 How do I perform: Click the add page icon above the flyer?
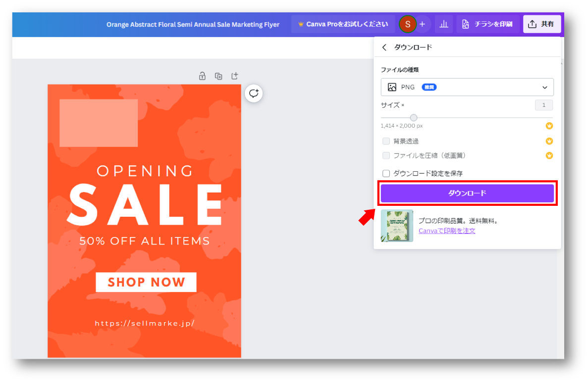coord(235,76)
